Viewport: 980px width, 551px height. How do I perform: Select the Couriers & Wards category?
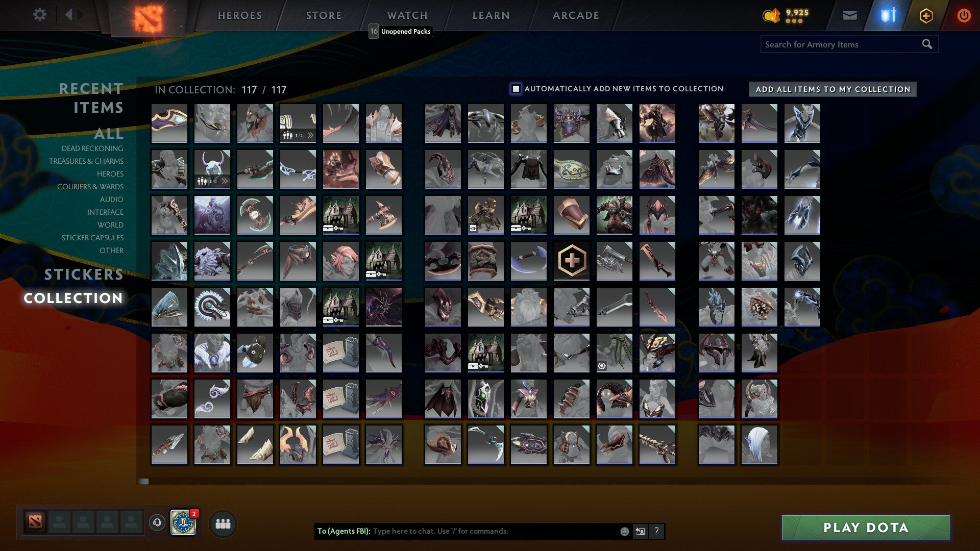tap(90, 187)
